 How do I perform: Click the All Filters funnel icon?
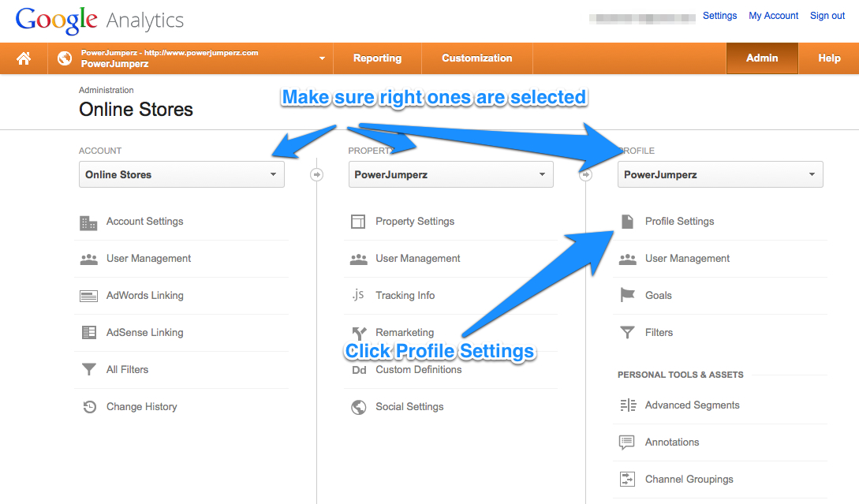[x=89, y=370]
